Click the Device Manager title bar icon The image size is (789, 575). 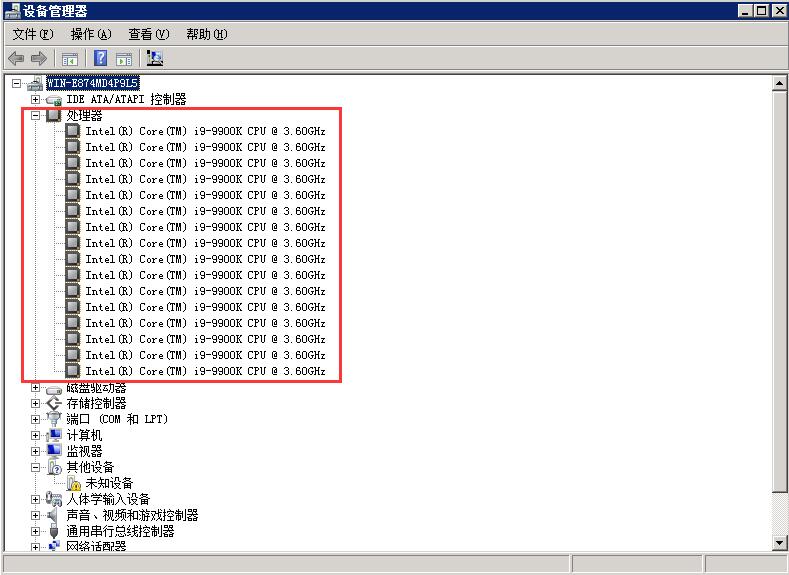tap(12, 11)
